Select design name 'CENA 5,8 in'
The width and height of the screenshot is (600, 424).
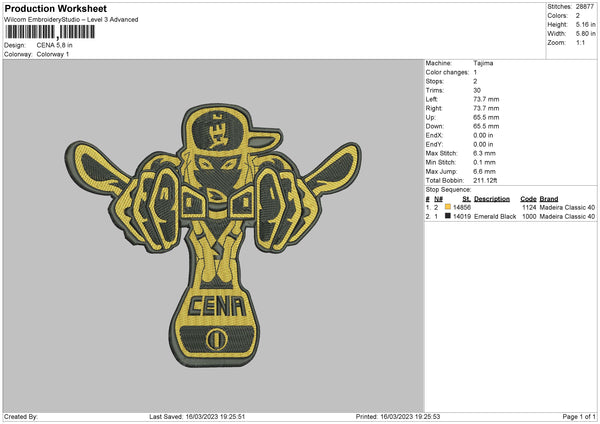[54, 45]
